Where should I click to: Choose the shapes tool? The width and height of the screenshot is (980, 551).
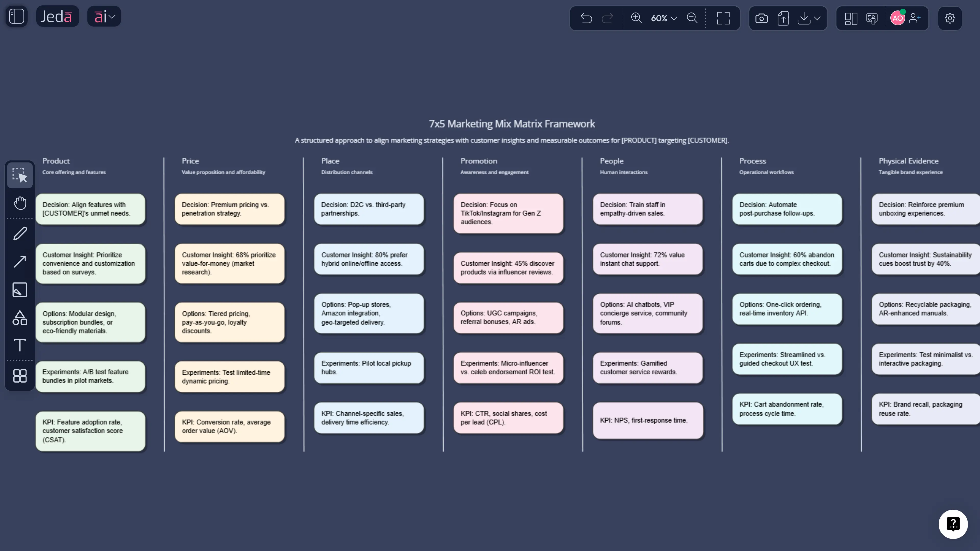pos(19,318)
